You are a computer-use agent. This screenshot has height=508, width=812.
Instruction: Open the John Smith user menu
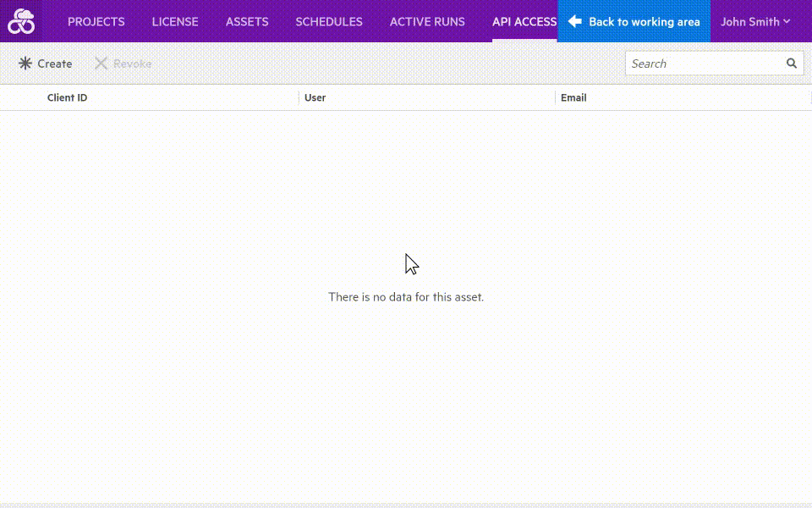click(750, 21)
